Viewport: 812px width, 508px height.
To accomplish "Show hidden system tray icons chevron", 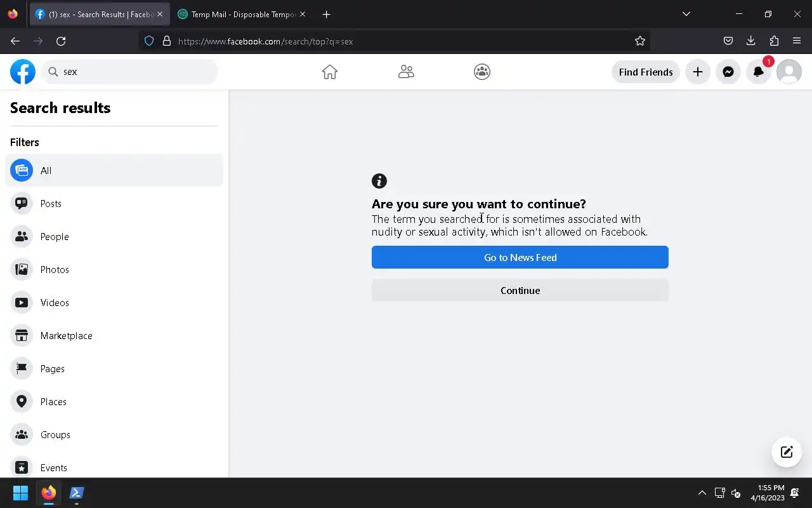I will (x=702, y=493).
